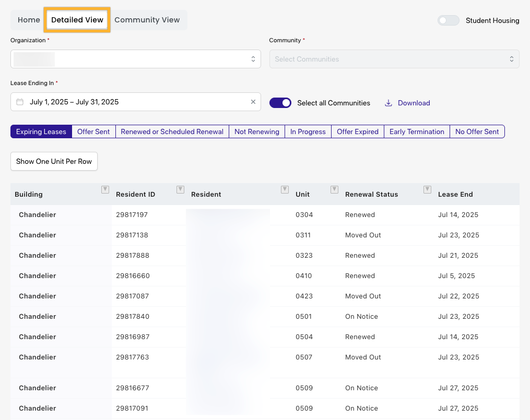Select Resident ID 29817197

click(132, 215)
